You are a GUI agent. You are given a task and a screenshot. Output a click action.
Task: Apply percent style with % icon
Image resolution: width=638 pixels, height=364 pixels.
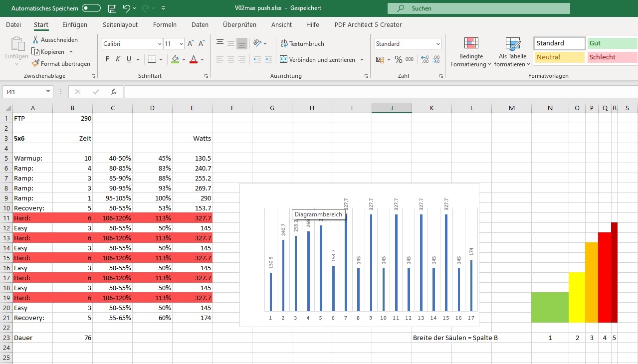click(x=398, y=59)
